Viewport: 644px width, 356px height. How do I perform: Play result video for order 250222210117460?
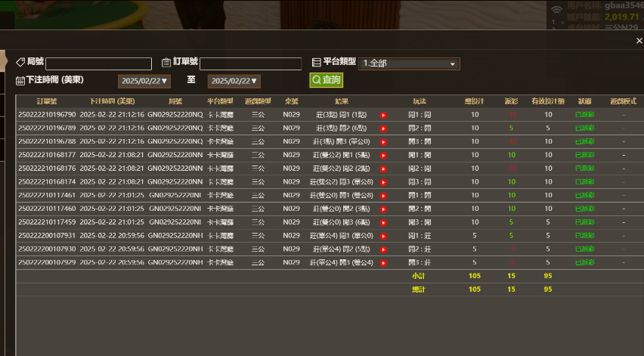point(383,209)
